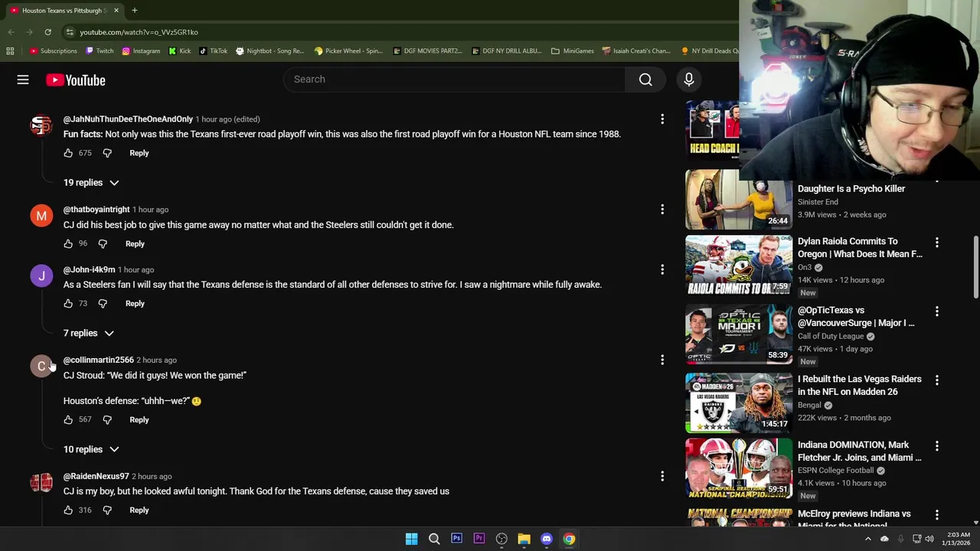Dislike the JahNuhThunDeeTheOneAndOnly comment
The height and width of the screenshot is (551, 980).
(x=107, y=153)
